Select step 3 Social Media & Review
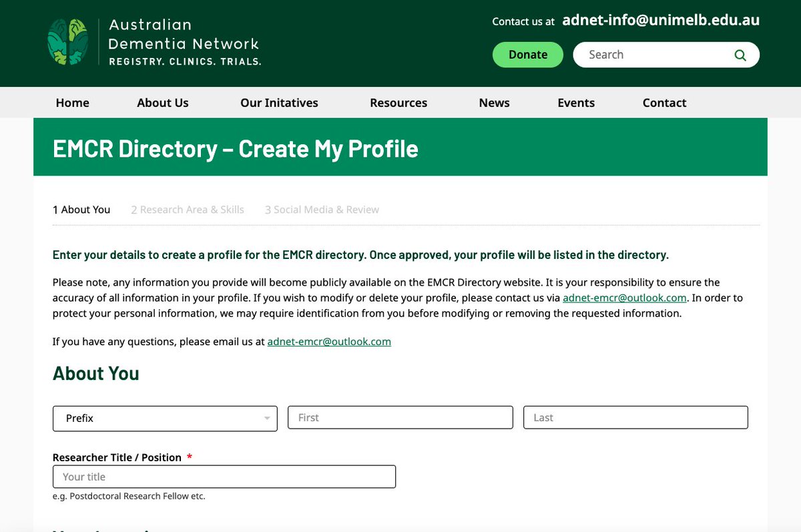Screen dimensions: 801x532 322,210
